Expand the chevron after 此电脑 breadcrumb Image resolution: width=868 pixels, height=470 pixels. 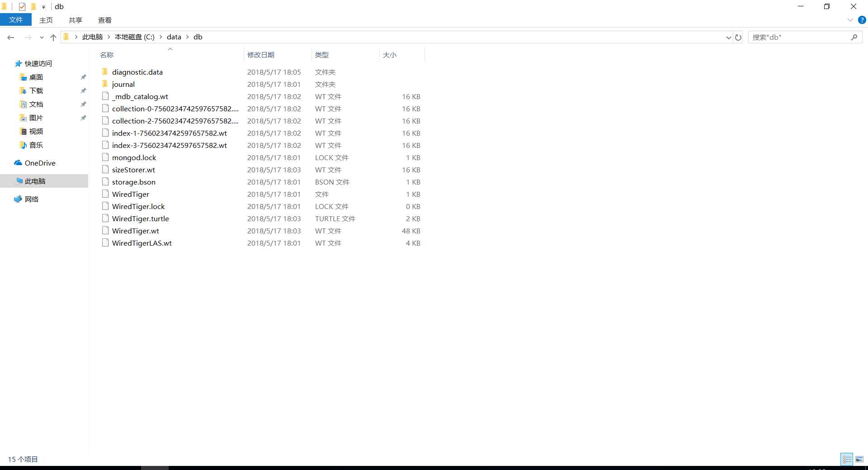pyautogui.click(x=108, y=37)
